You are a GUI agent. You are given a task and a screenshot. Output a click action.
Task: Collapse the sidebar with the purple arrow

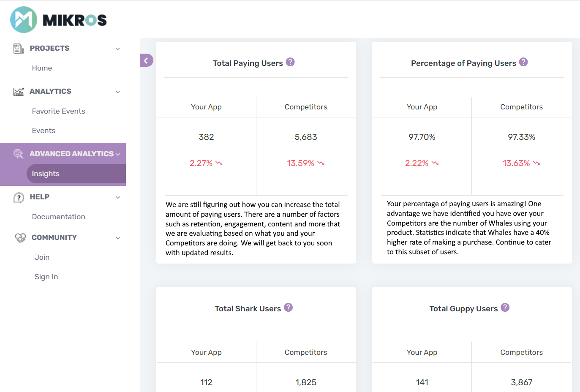tap(146, 60)
